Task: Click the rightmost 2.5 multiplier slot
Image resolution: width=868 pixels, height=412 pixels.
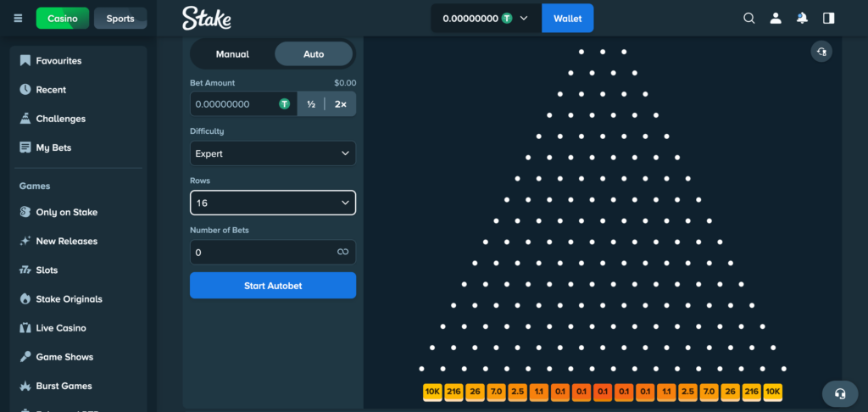Action: coord(687,392)
